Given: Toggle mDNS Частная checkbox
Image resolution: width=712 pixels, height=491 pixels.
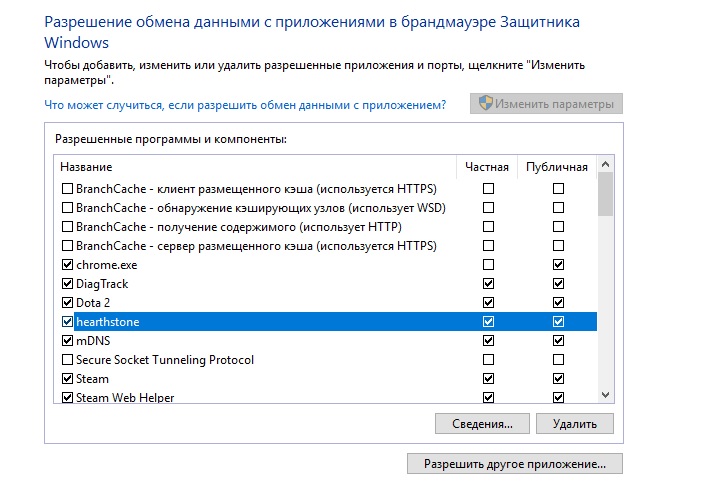Looking at the screenshot, I should coord(488,341).
